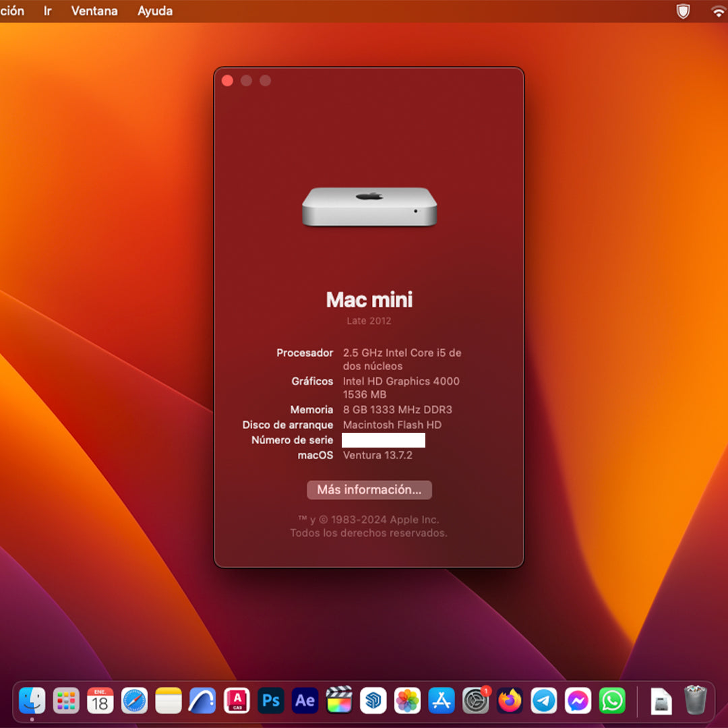Open System Settings showing the notification badge
728x728 pixels.
point(476,701)
